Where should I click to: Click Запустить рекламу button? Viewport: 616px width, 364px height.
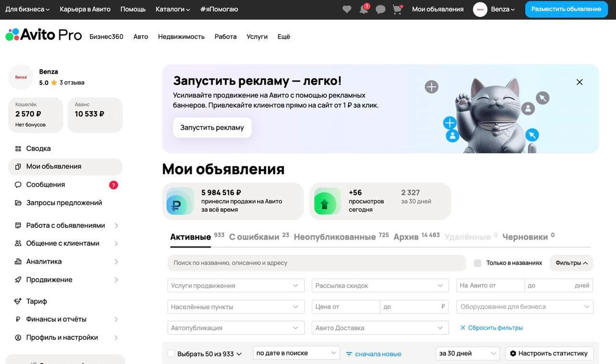(x=212, y=128)
